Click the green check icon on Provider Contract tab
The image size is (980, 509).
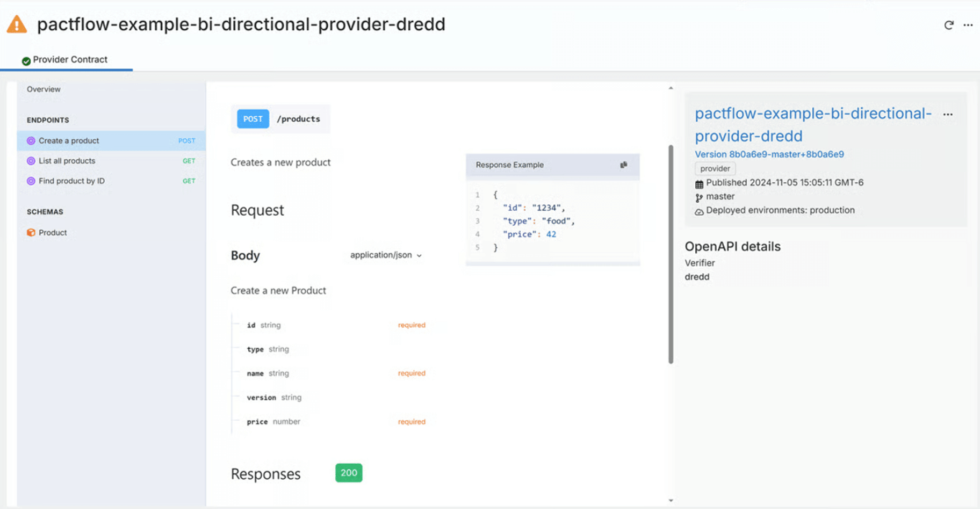27,61
